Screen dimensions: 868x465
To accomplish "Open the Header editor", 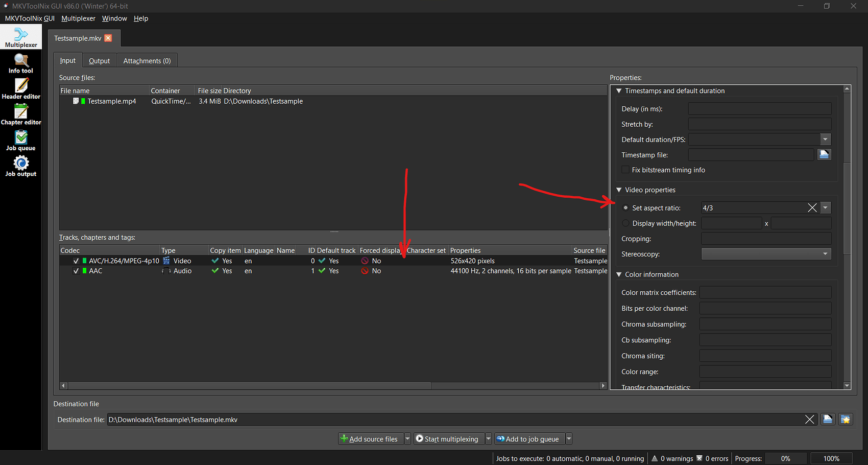I will tap(21, 89).
